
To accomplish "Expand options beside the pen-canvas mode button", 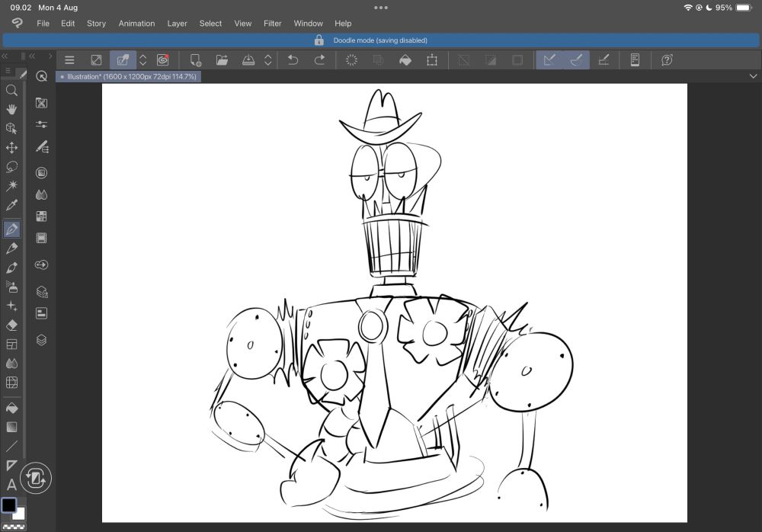I will coord(143,59).
